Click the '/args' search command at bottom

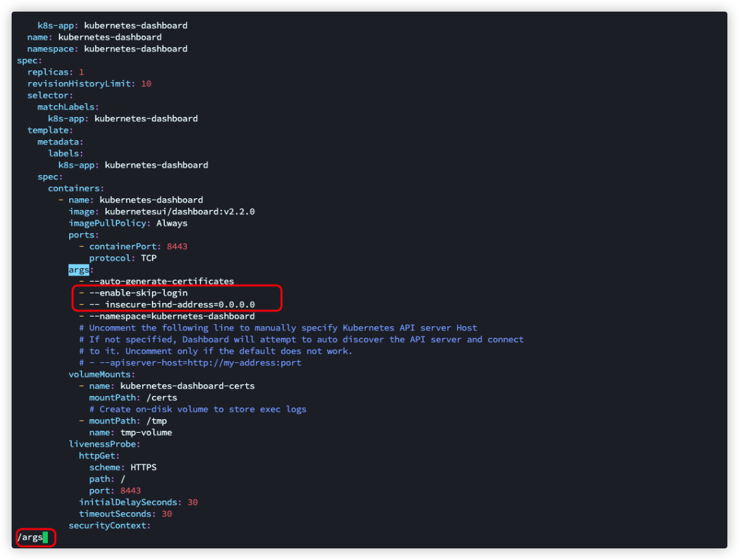[30, 537]
